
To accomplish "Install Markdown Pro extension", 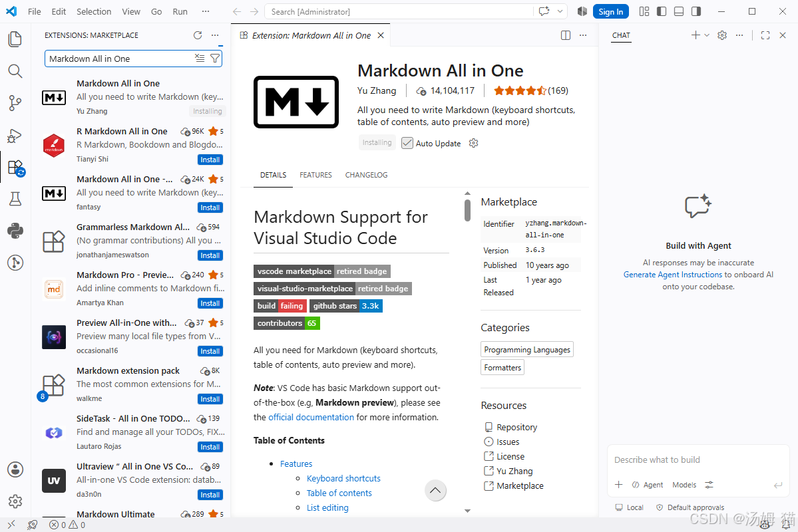I will pyautogui.click(x=210, y=303).
